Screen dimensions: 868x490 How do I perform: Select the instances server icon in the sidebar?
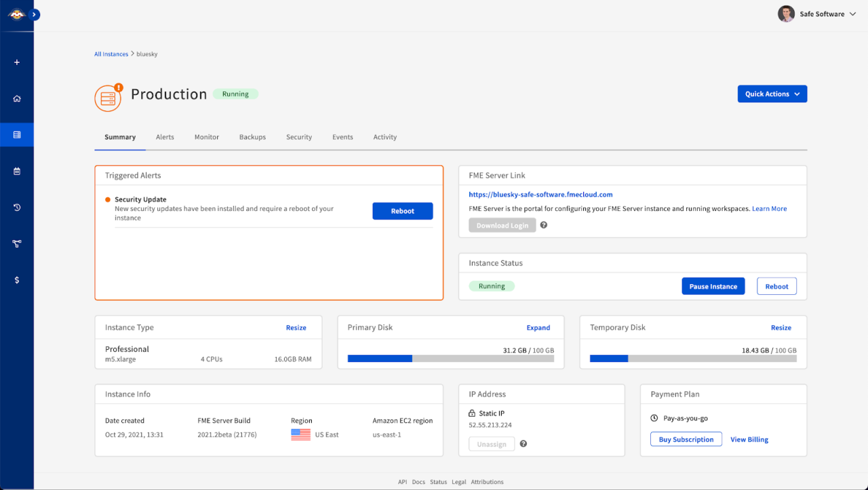coord(17,135)
